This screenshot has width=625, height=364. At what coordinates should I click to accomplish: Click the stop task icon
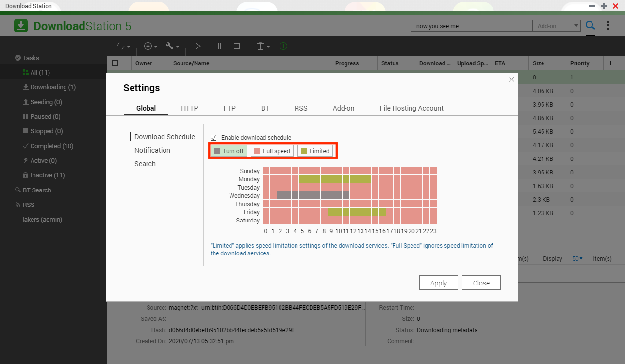pyautogui.click(x=237, y=47)
